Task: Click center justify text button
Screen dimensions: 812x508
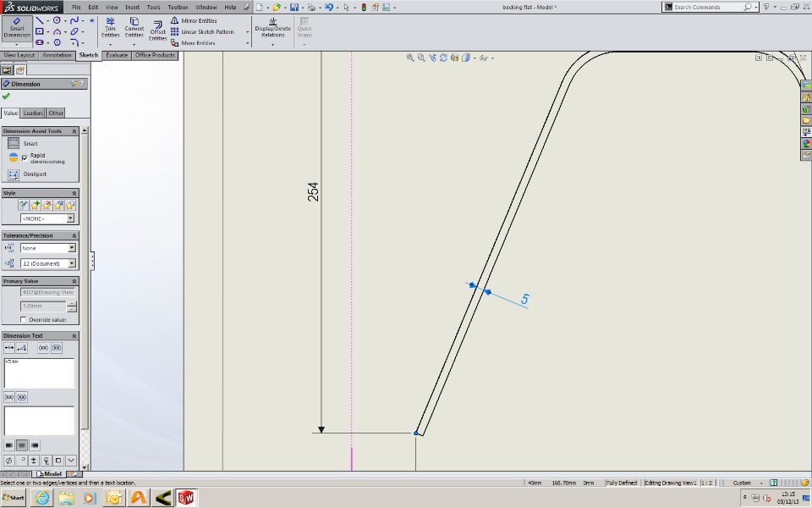Action: coord(22,445)
